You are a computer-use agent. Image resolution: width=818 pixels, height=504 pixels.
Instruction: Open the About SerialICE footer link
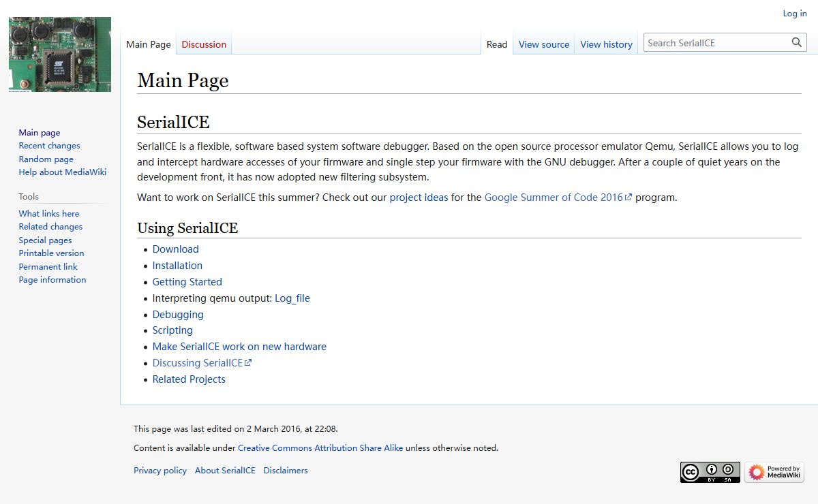(225, 471)
